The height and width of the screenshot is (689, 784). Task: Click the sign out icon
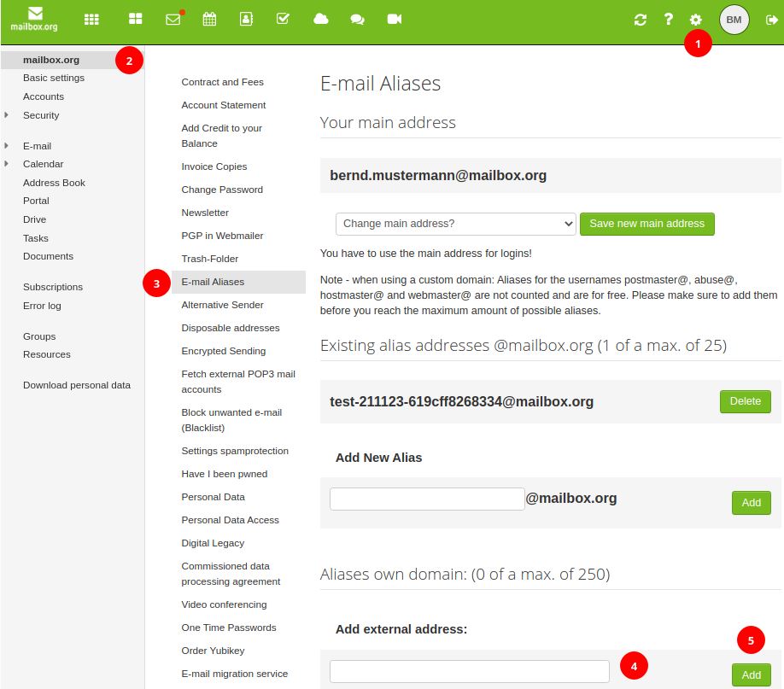click(772, 20)
